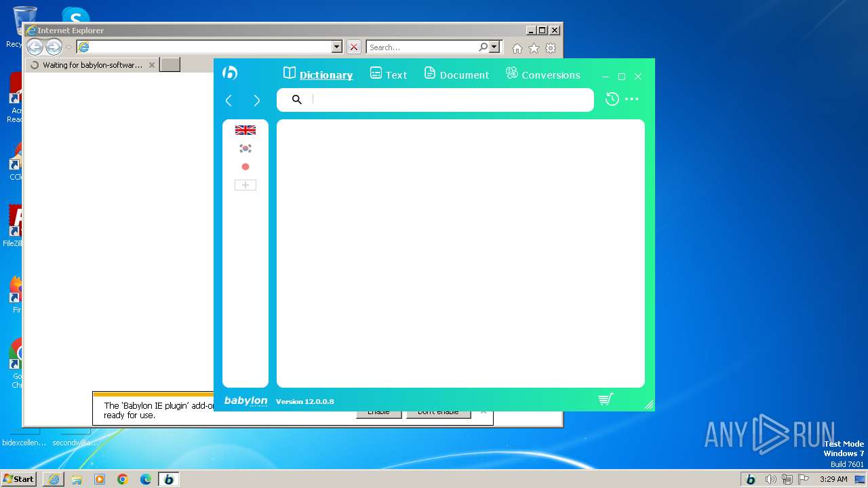Open a new tab in Internet Explorer
This screenshot has height=488, width=868.
click(x=170, y=65)
